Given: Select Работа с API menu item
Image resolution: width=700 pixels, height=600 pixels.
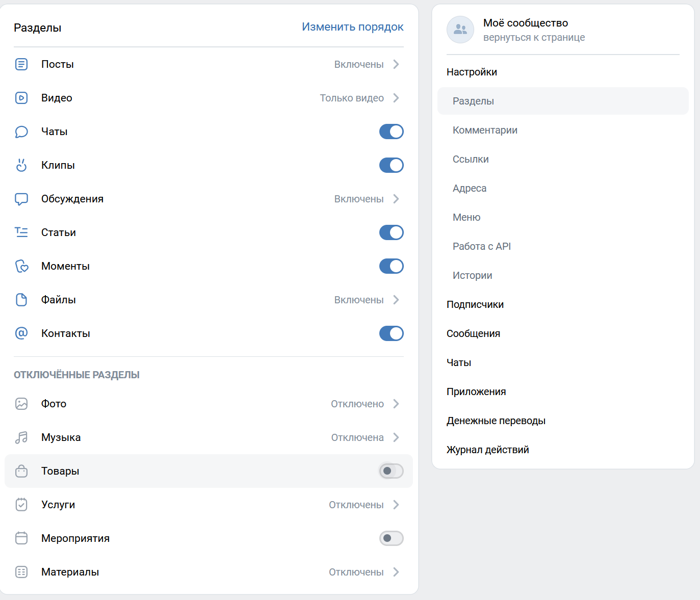Looking at the screenshot, I should click(481, 246).
